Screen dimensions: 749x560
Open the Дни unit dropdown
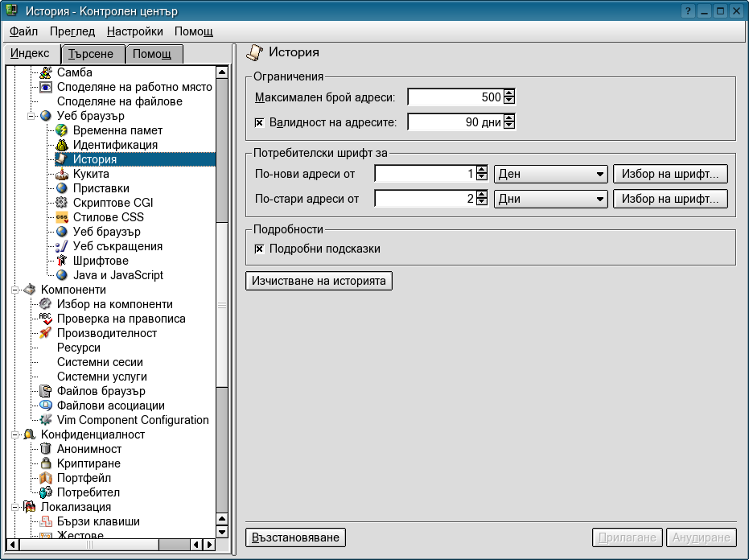pyautogui.click(x=550, y=199)
